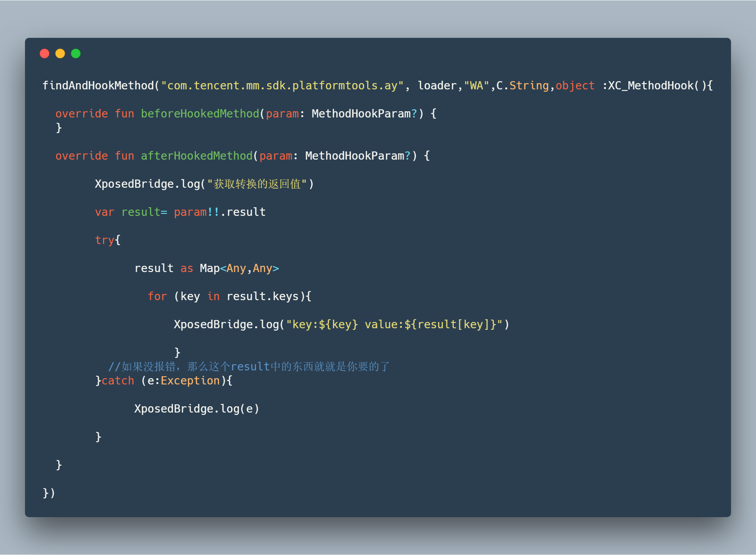Click the Map<Any,Any> type cast
This screenshot has width=756, height=555.
239,268
